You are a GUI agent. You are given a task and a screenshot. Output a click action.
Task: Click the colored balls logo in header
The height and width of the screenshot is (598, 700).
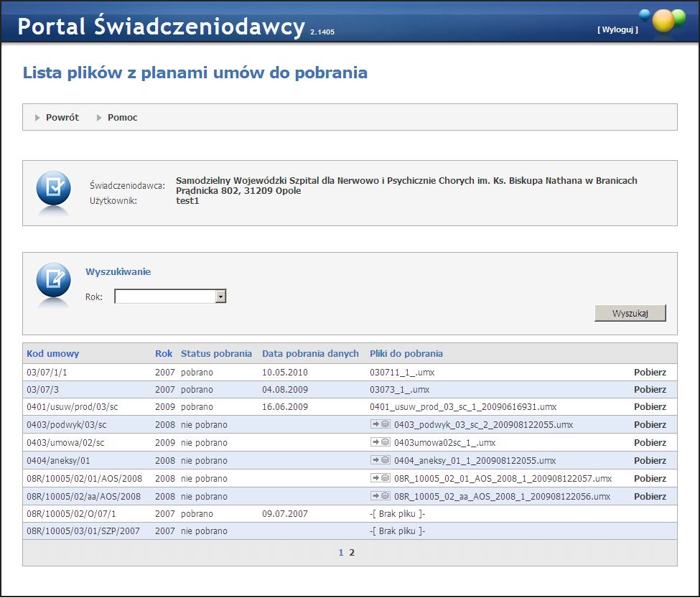[663, 20]
